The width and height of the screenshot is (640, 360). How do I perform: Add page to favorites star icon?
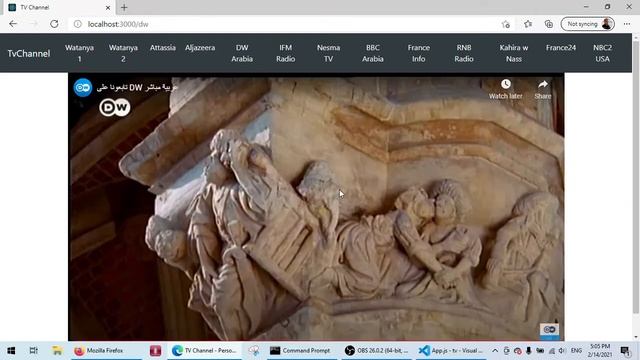click(506, 24)
